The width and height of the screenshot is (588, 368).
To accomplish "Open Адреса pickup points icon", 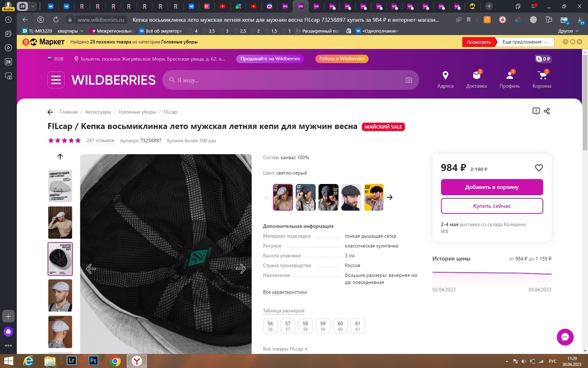I will [x=445, y=79].
